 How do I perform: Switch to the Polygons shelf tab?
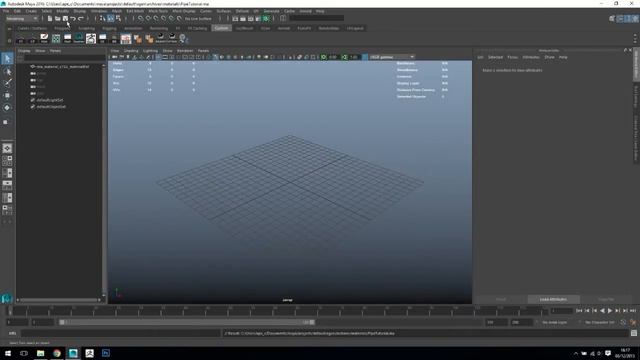click(x=62, y=29)
